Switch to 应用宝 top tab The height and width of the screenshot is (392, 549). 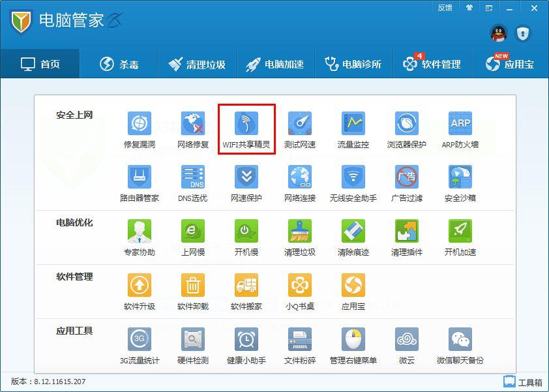(x=510, y=64)
